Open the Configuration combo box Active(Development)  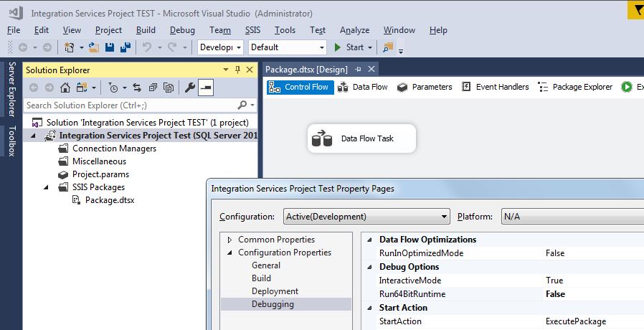[x=366, y=217]
